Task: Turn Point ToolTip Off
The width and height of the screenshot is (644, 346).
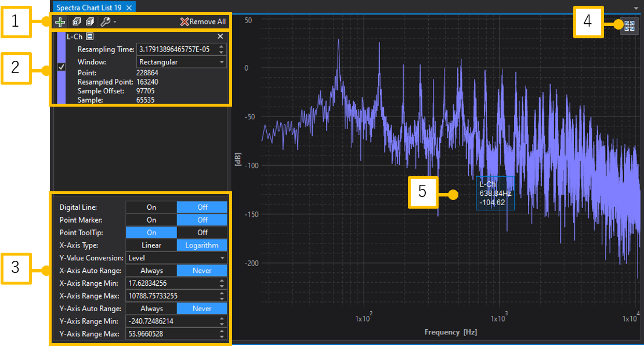Action: 202,232
